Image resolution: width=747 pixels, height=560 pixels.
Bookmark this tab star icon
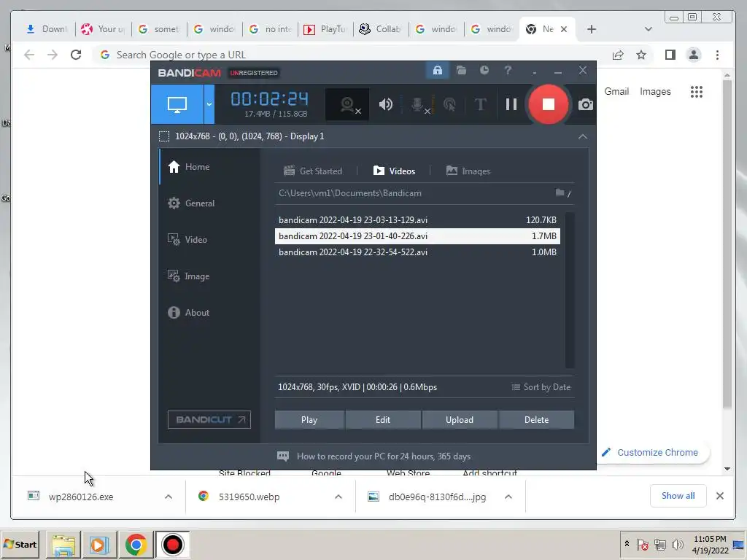(641, 55)
